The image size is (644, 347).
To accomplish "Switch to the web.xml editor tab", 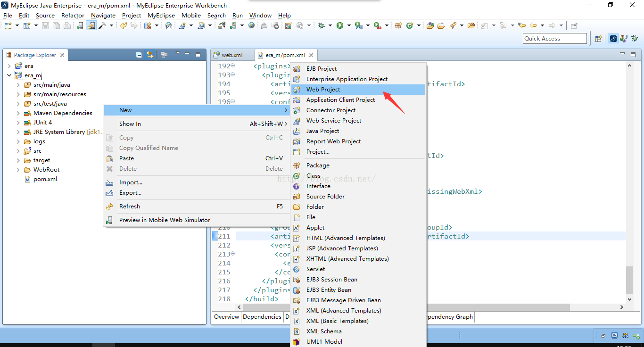I will tap(231, 55).
